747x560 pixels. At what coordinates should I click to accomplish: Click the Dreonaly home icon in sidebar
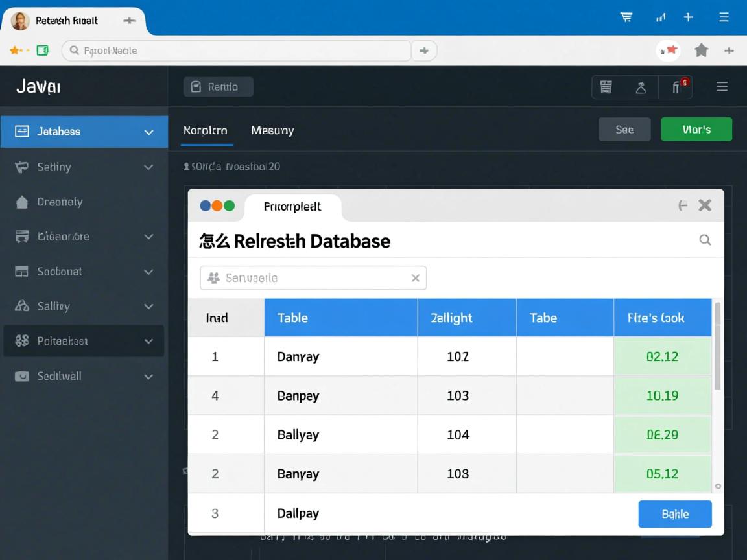click(x=22, y=202)
